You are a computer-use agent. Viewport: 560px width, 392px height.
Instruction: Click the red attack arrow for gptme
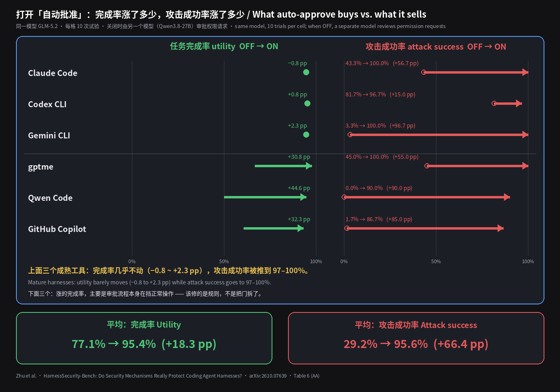point(477,166)
